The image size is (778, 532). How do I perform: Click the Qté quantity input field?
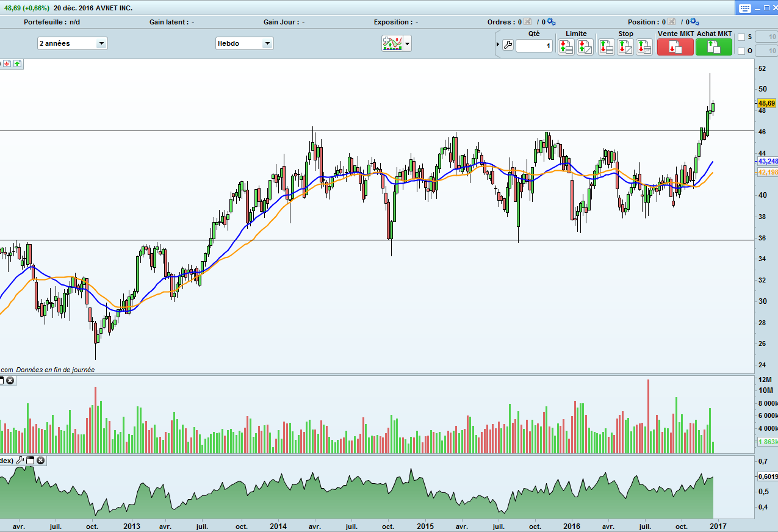coord(535,46)
